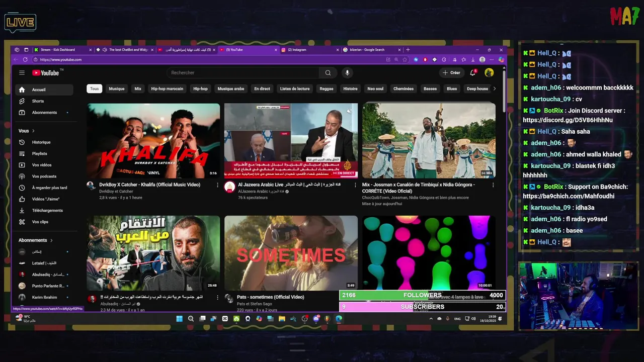Open Vidéos "J'aime" in the sidebar

pos(44,199)
